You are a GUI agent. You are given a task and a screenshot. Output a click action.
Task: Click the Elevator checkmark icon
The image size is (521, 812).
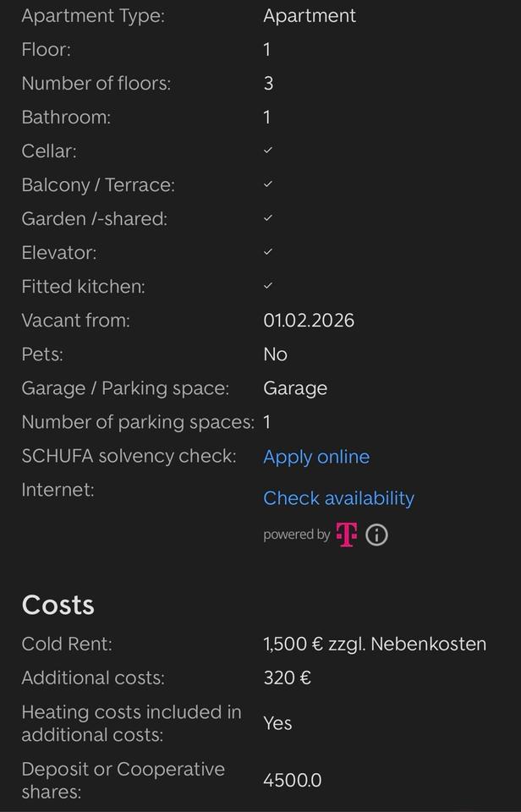(268, 252)
